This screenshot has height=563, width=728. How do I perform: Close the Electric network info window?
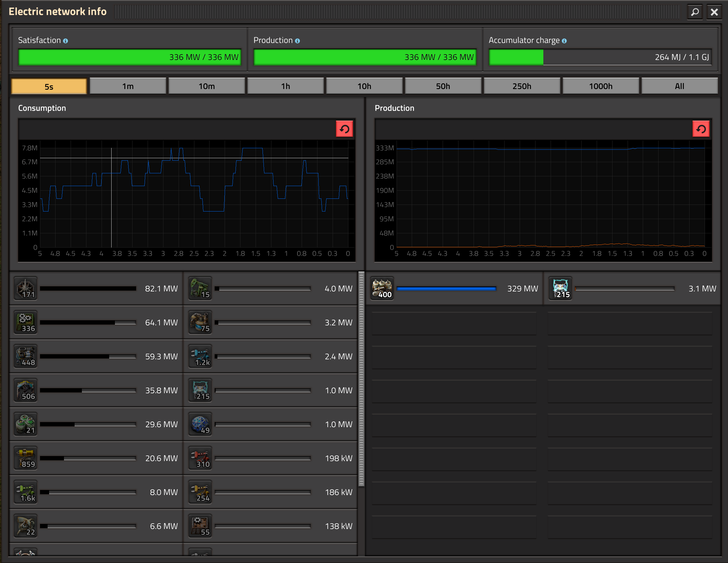(714, 12)
